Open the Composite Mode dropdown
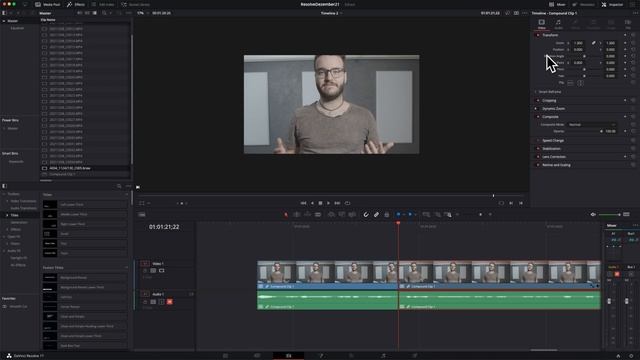The width and height of the screenshot is (640, 360). (x=591, y=124)
